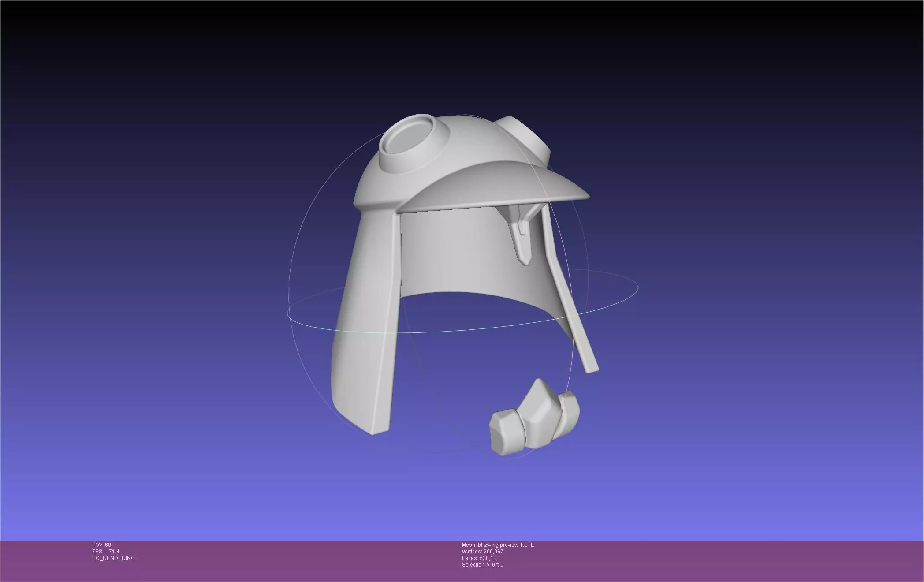
Task: Click the FPS counter text
Action: 106,552
